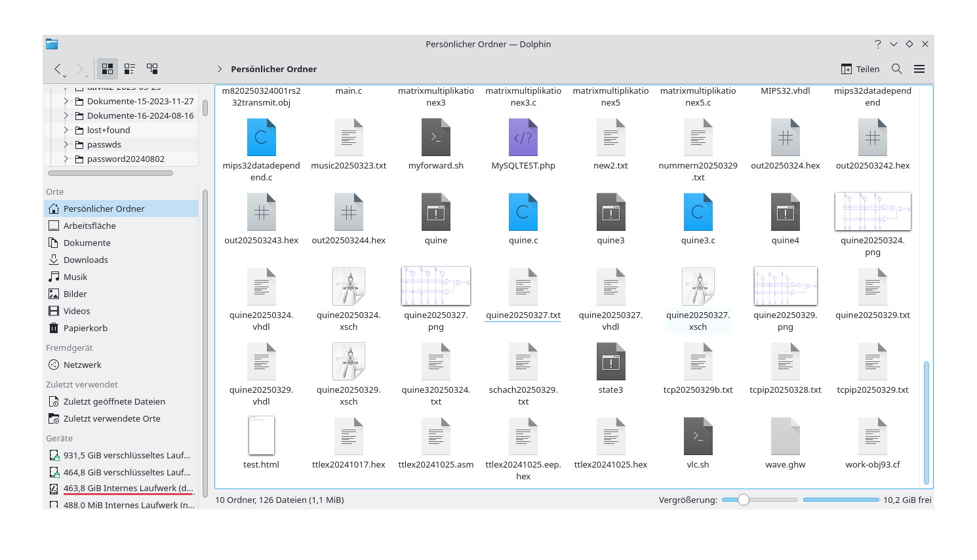Screen dimensions: 977x560
Task: Open the Papierkorb
Action: [86, 328]
